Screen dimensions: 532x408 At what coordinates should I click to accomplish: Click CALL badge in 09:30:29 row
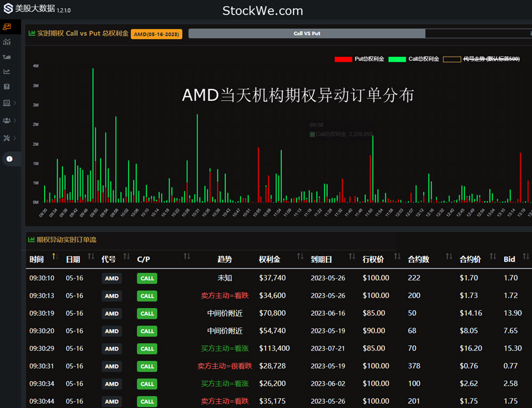[147, 349]
